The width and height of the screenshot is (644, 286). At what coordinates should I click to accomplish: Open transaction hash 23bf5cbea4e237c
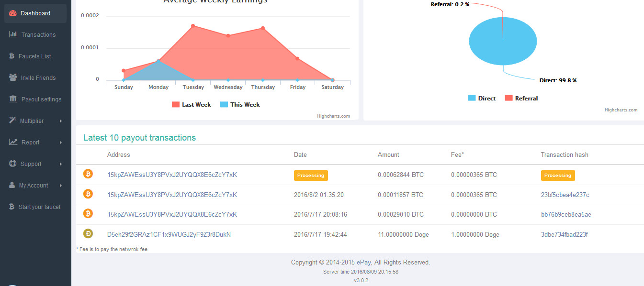565,195
